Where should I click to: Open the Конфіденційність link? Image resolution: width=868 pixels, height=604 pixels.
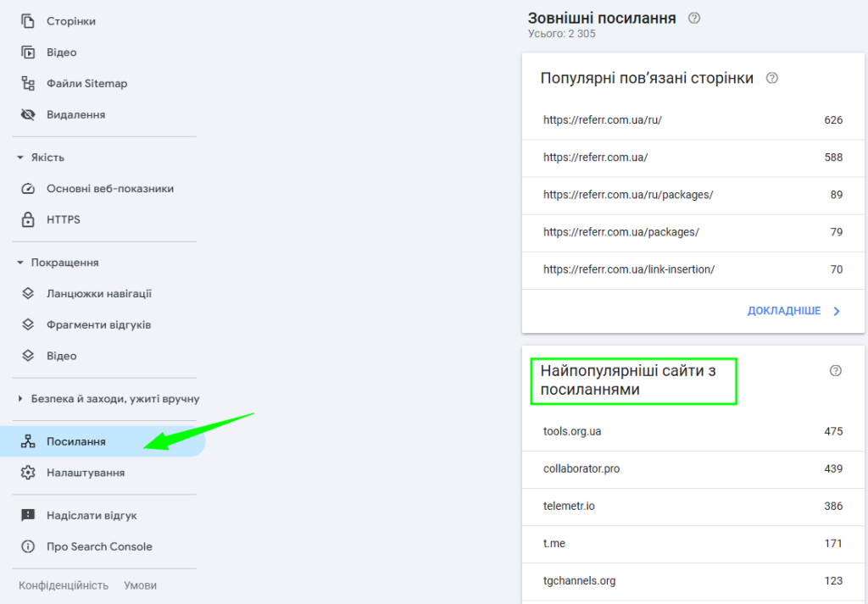(64, 585)
